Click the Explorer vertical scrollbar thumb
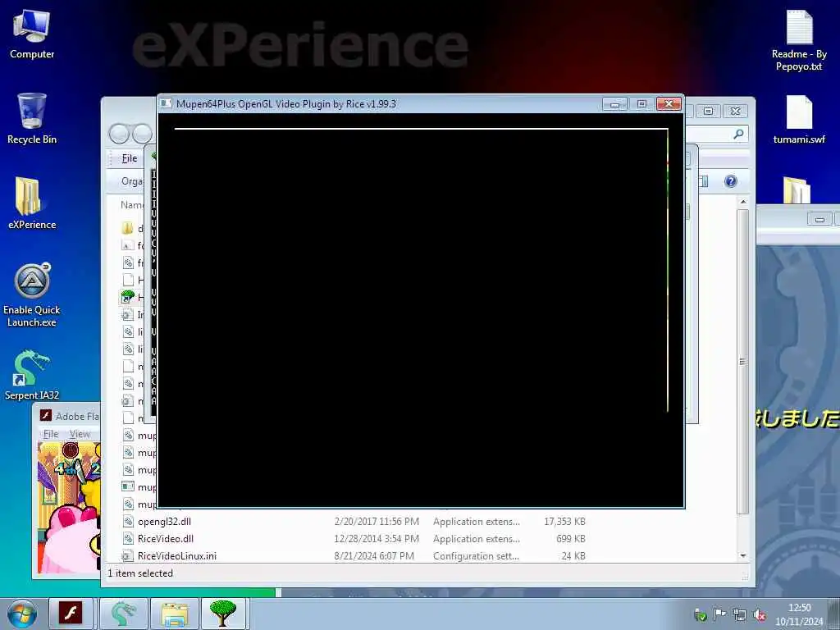Screen dimensions: 840x630 [x=742, y=362]
